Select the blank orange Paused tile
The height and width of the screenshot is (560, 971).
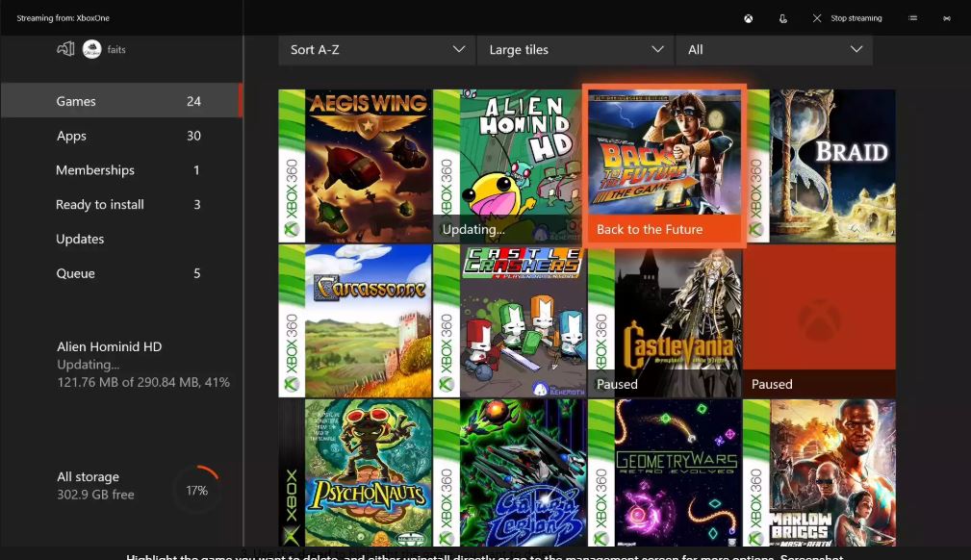click(819, 320)
